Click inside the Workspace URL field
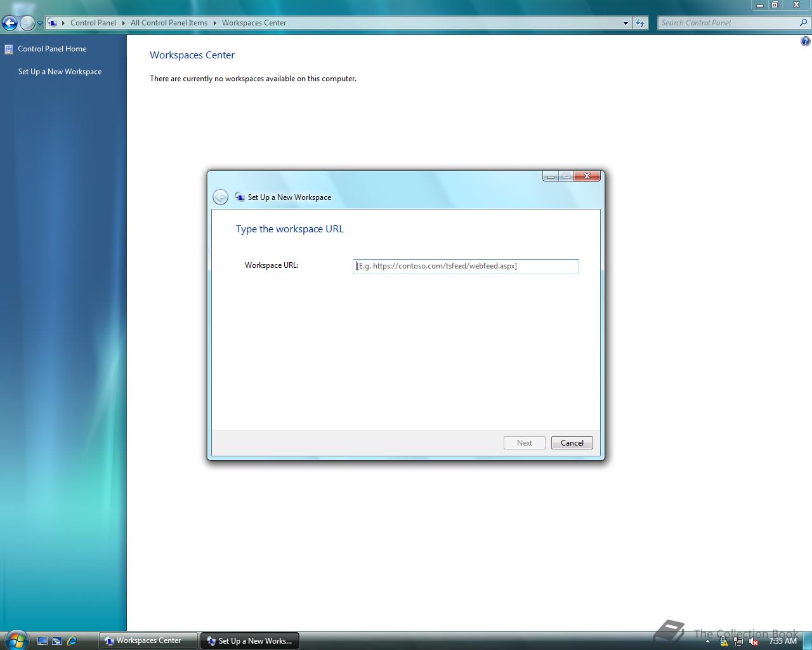 (x=465, y=266)
